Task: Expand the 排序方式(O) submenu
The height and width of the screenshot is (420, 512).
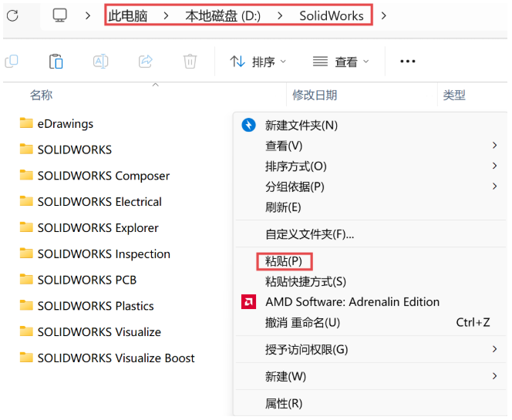Action: tap(296, 166)
